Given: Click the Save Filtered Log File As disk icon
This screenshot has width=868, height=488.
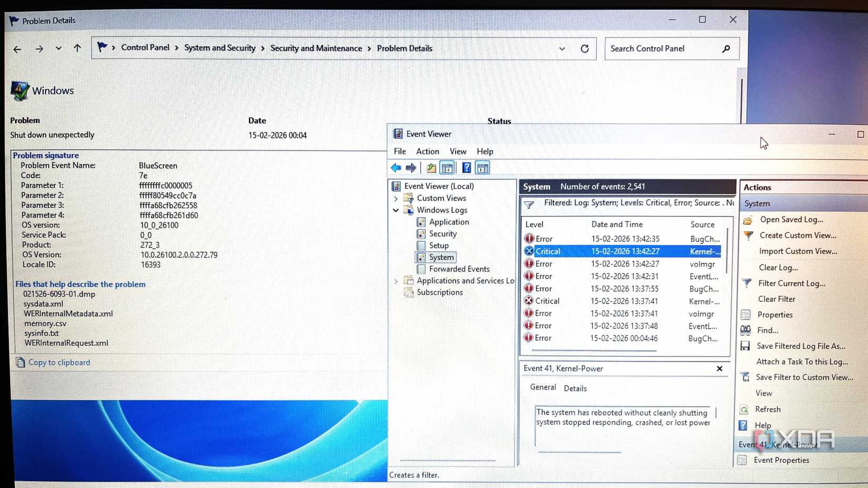Looking at the screenshot, I should click(x=745, y=346).
